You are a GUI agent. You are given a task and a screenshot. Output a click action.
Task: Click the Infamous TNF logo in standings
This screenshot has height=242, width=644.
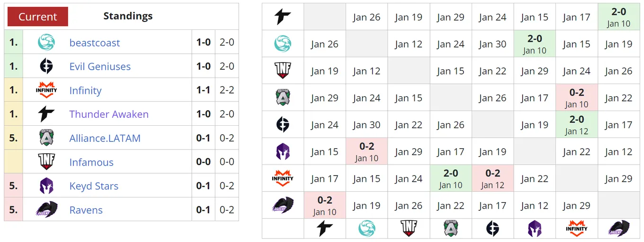click(46, 162)
